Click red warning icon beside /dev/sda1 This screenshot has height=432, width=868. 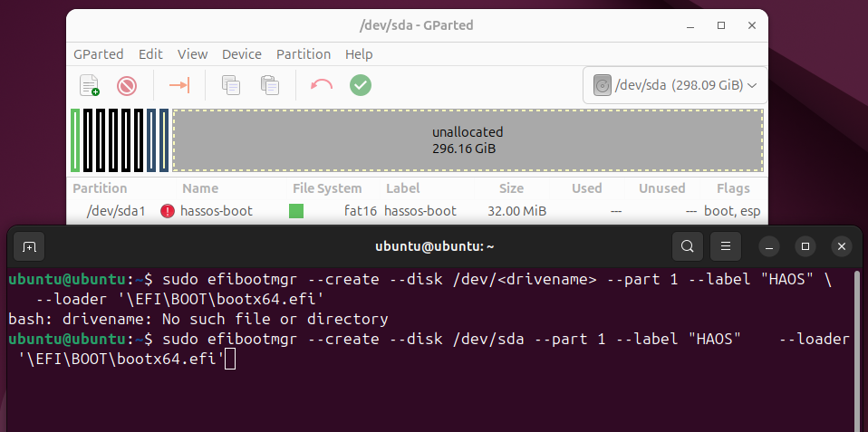pyautogui.click(x=168, y=211)
